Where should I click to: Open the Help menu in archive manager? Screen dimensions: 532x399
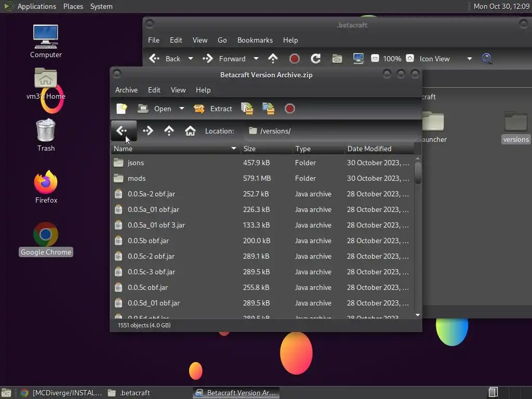pos(203,90)
